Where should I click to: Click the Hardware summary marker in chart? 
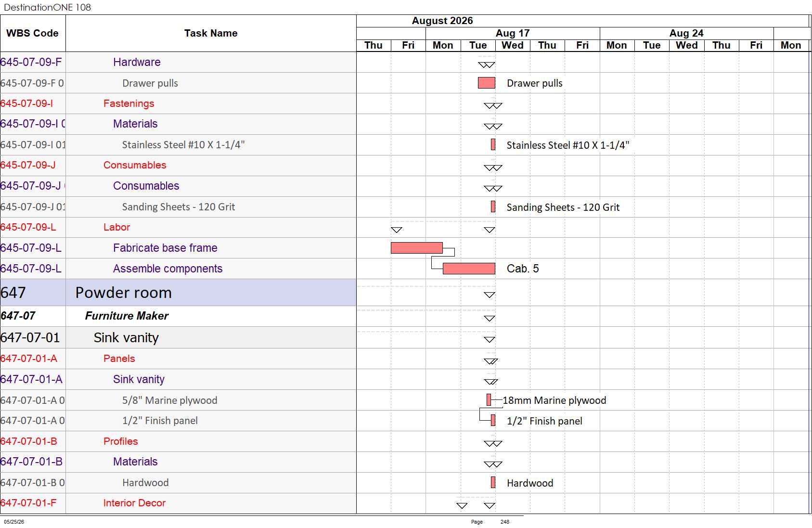tap(486, 65)
